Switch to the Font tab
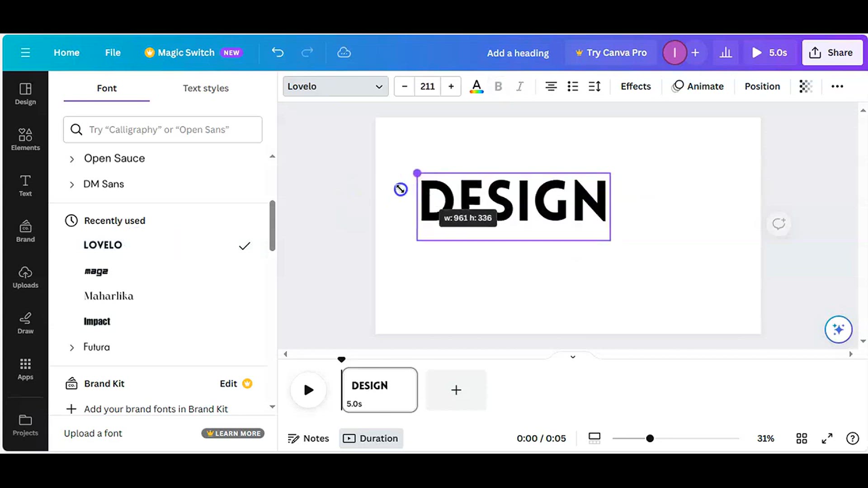Screen dimensions: 868x488 [x=107, y=88]
